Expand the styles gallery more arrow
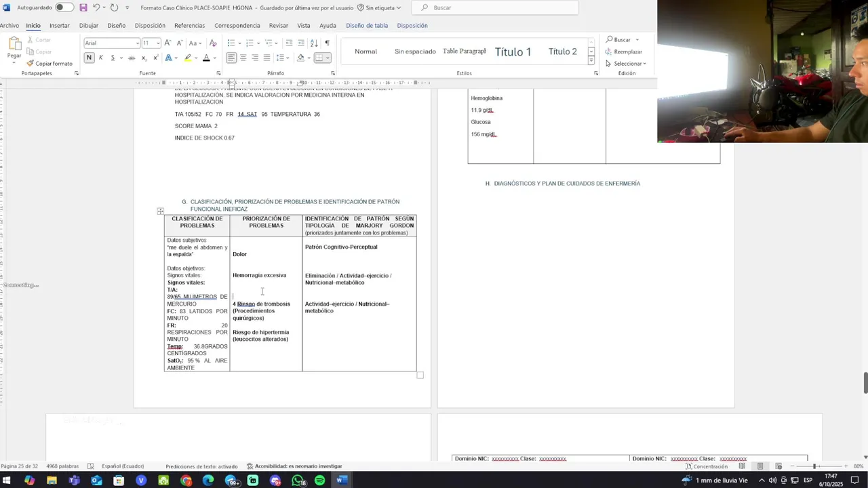The height and width of the screenshot is (488, 868). [x=591, y=60]
